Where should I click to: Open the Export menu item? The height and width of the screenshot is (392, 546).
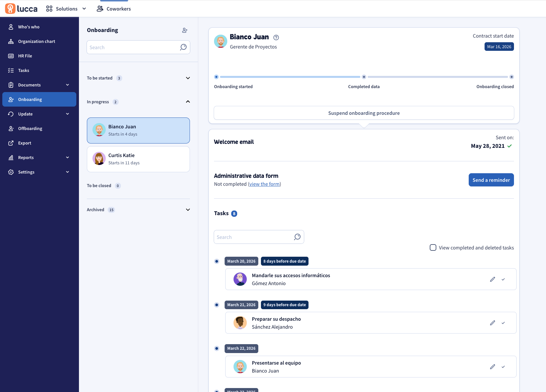(x=39, y=143)
